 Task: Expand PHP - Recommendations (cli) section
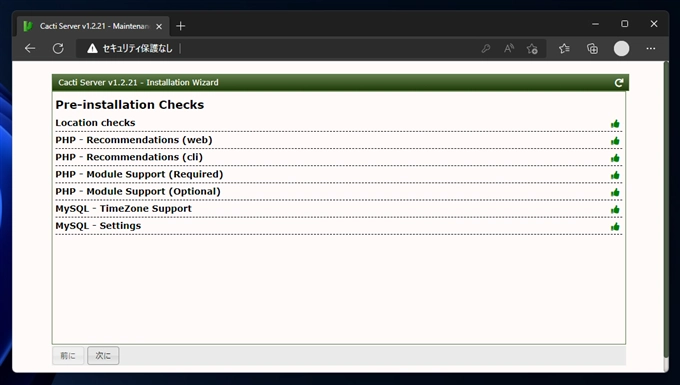click(x=338, y=157)
